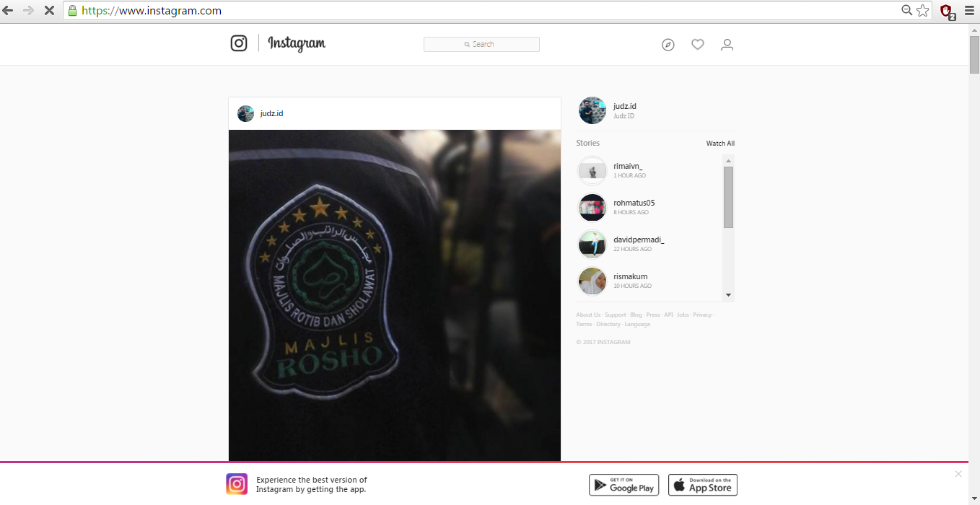
Task: Bookmark this page with star icon
Action: click(x=923, y=11)
